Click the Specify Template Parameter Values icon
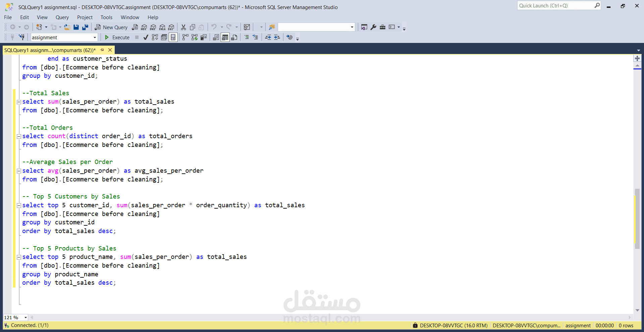Screen dimensions: 644x332 pyautogui.click(x=289, y=37)
